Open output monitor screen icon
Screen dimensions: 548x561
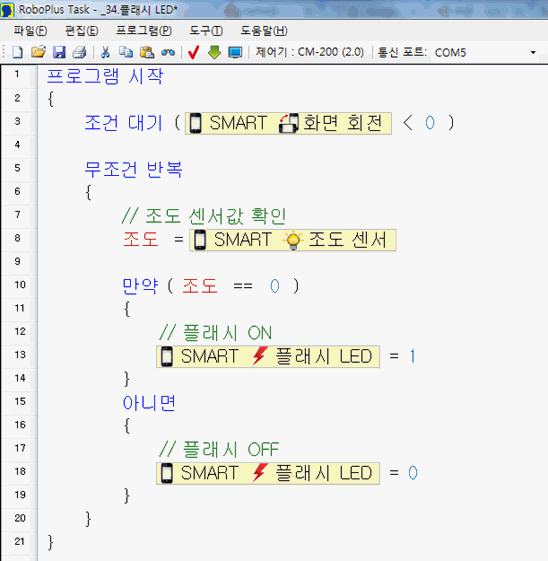235,53
